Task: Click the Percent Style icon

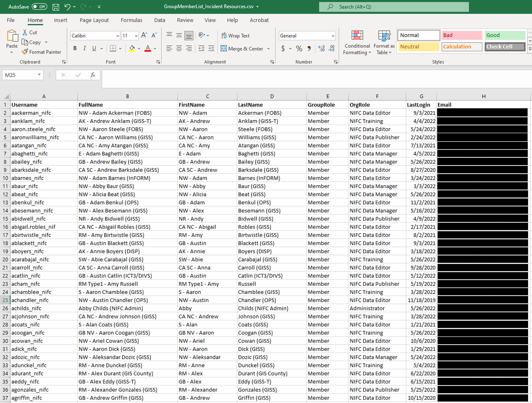Action: tap(299, 48)
